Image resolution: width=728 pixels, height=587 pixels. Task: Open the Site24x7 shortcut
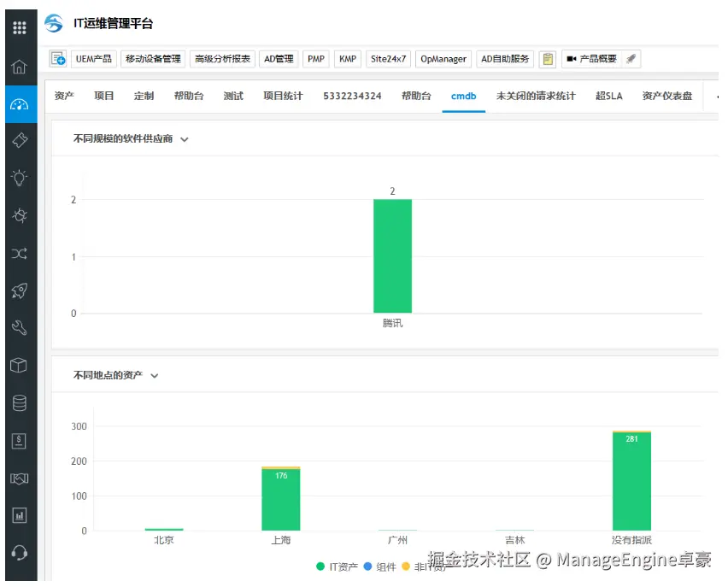(x=388, y=59)
